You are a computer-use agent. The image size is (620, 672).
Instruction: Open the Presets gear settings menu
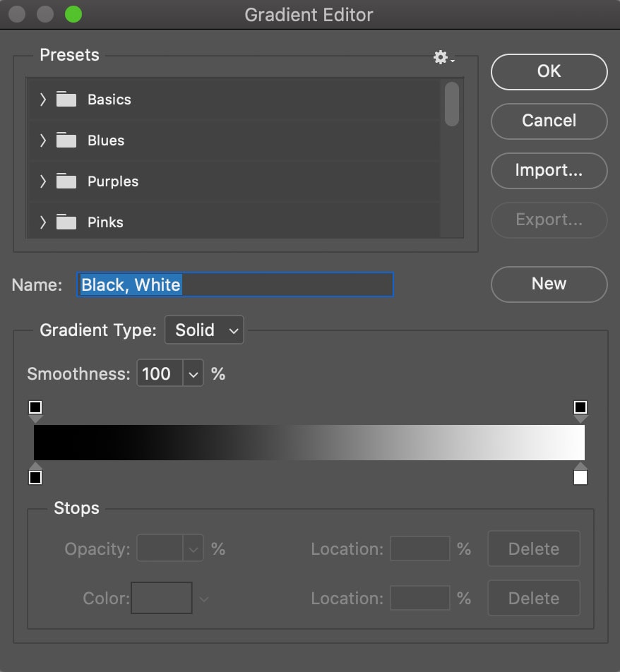pyautogui.click(x=443, y=57)
